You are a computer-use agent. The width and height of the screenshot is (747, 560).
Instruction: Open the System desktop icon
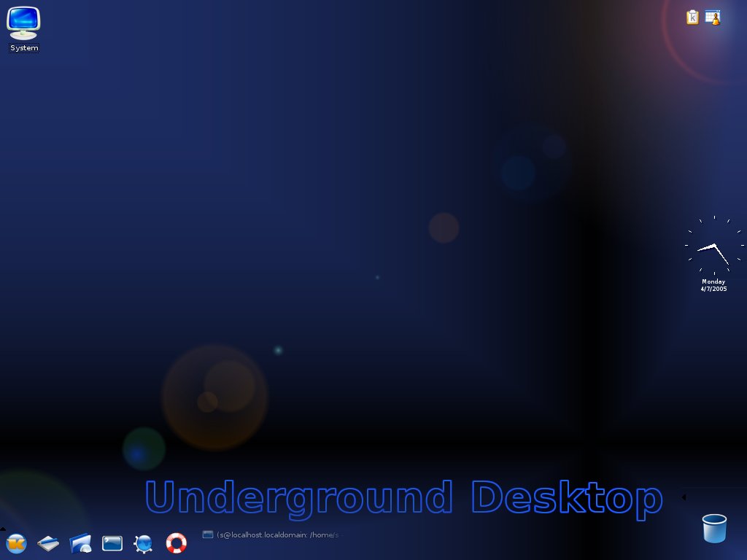click(x=23, y=28)
